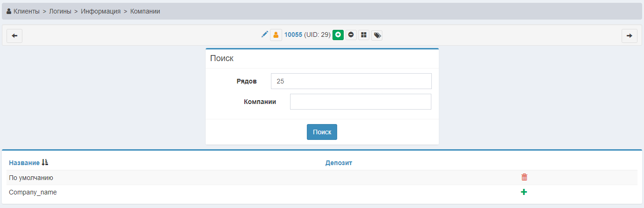644x208 pixels.
Task: Click the minus circle icon in the user toolbar
Action: tap(351, 35)
